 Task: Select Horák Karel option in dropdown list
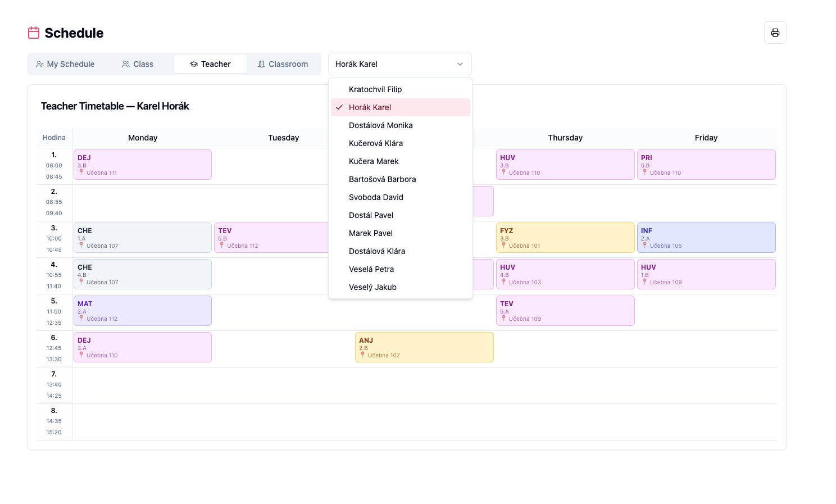point(401,107)
